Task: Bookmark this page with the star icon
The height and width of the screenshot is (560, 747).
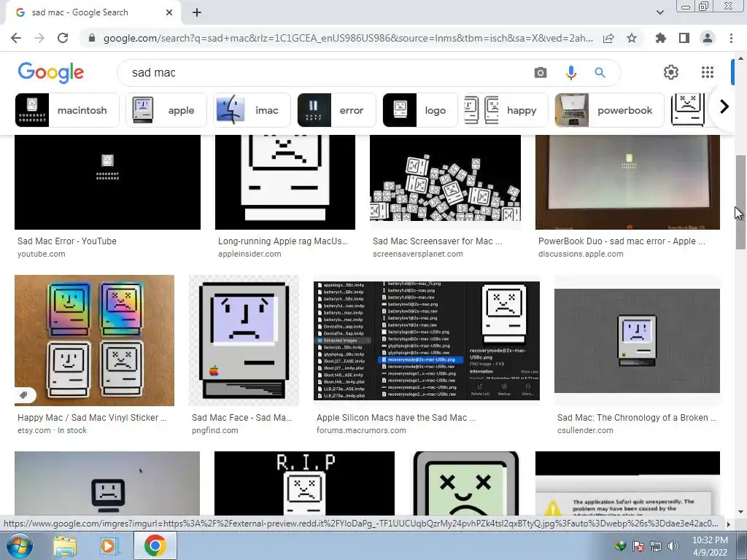Action: pos(632,38)
